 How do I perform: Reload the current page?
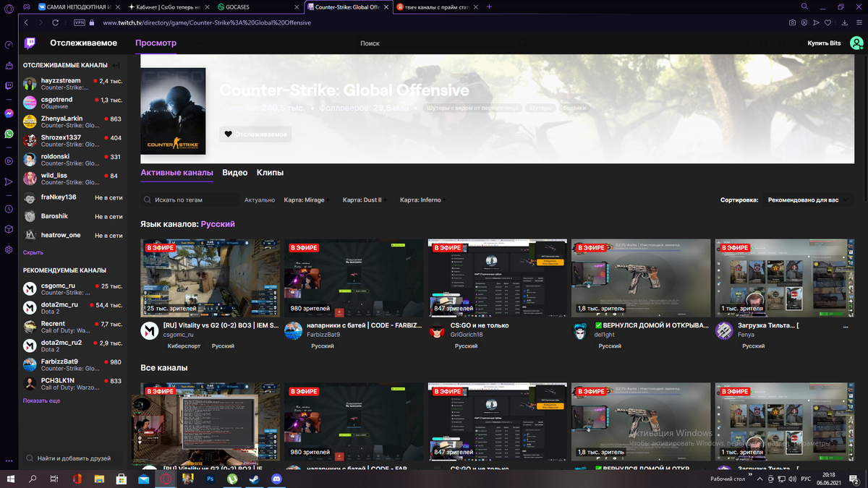55,23
